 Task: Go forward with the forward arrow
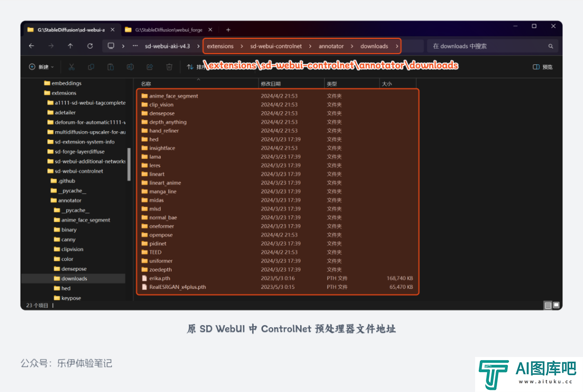click(x=51, y=46)
